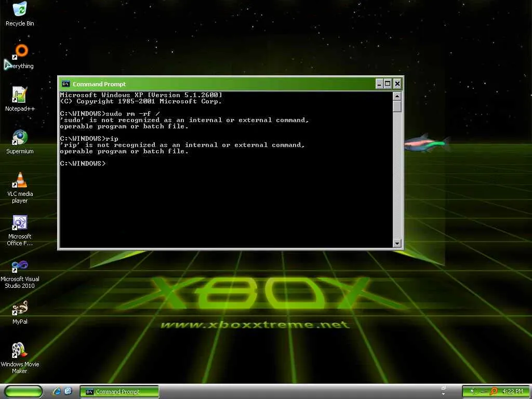Close the Command Prompt window

pos(397,84)
